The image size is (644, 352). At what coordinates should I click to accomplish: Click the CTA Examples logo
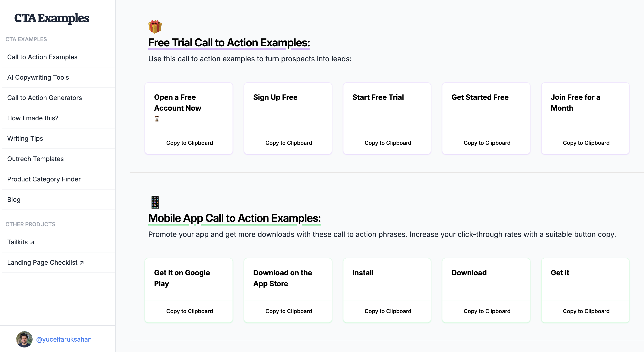52,18
